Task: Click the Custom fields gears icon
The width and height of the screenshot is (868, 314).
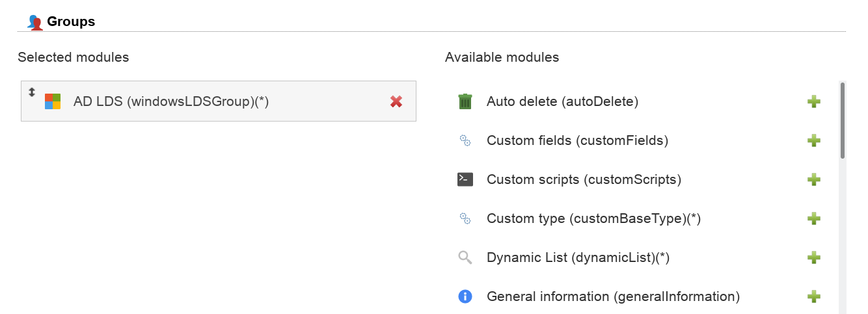Action: [x=465, y=140]
